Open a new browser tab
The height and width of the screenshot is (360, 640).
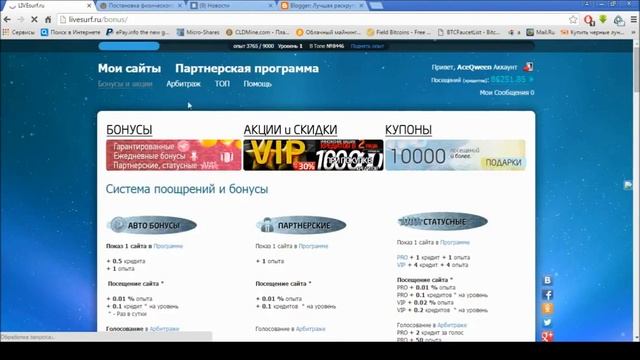tap(376, 6)
